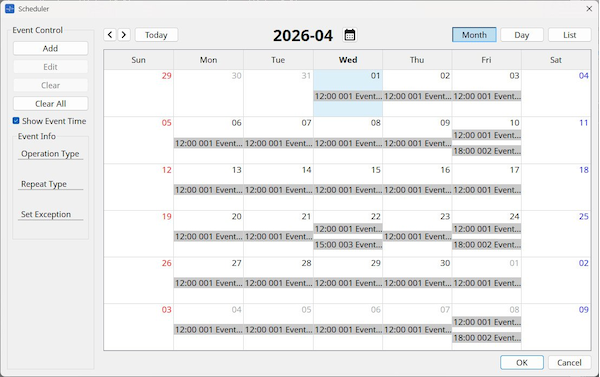Select 12:00 001 event on Thu 09

(x=417, y=143)
